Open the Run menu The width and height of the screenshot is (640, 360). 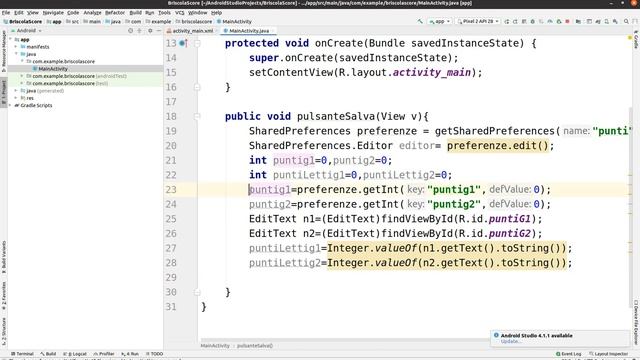coord(150,13)
